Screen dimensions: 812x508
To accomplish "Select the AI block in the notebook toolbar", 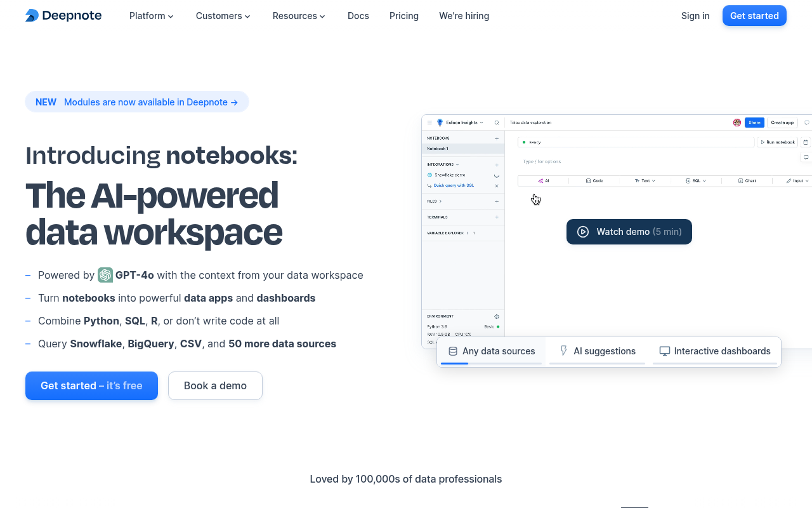I will [544, 180].
